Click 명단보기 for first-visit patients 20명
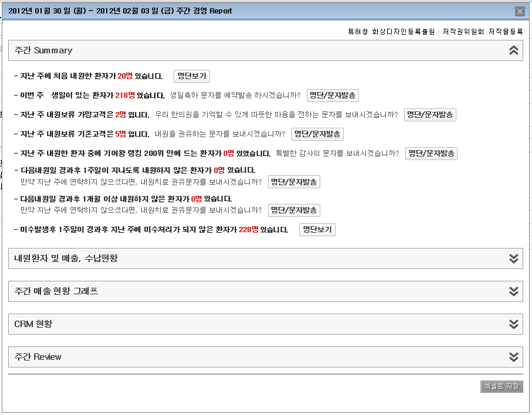The width and height of the screenshot is (532, 415). tap(192, 76)
